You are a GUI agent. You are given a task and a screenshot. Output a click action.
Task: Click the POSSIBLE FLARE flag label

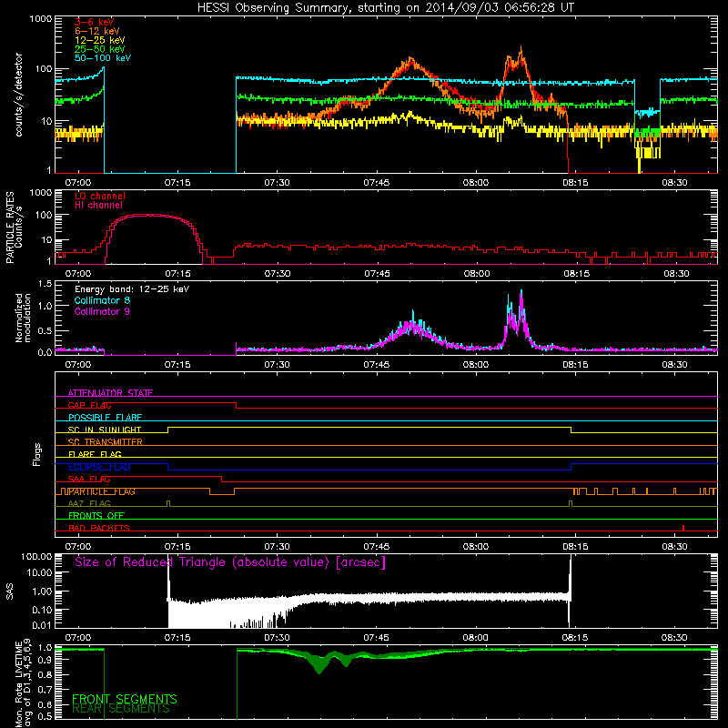click(x=105, y=418)
